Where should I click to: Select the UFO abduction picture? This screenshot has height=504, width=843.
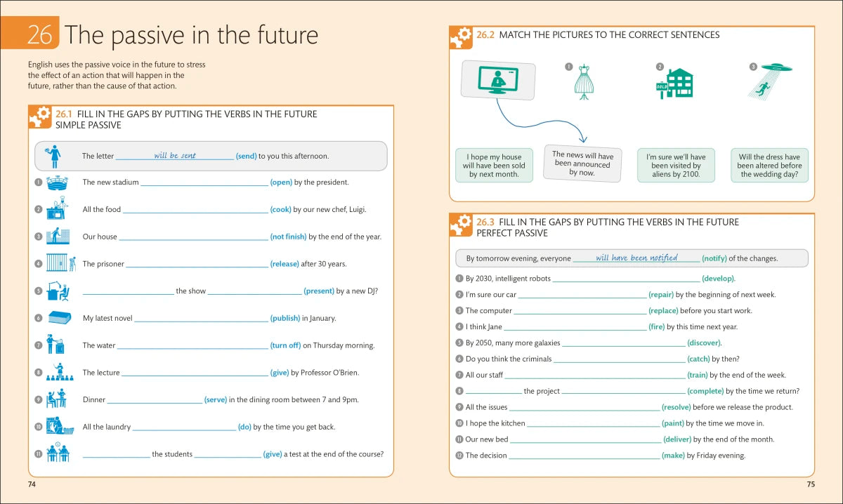770,80
